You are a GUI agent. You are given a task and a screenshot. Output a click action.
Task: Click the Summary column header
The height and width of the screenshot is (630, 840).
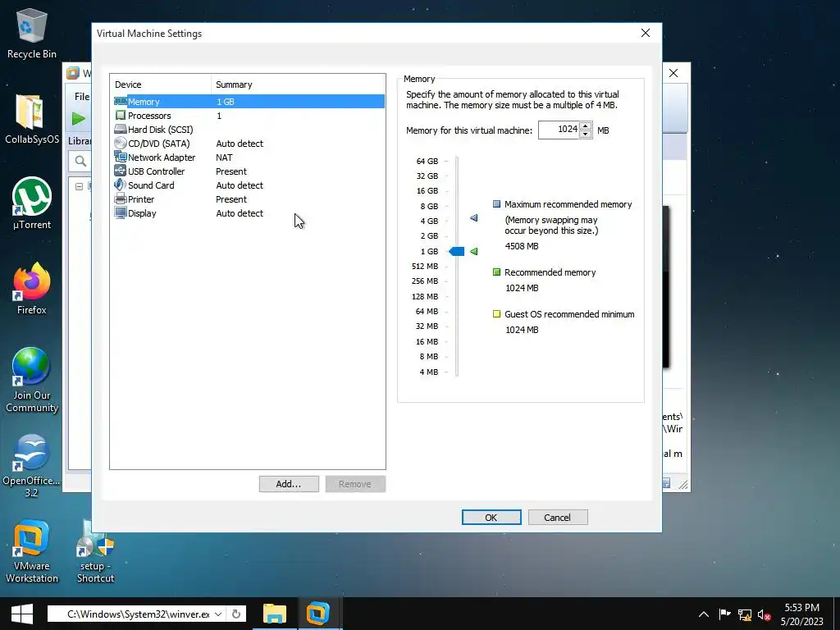tap(234, 84)
